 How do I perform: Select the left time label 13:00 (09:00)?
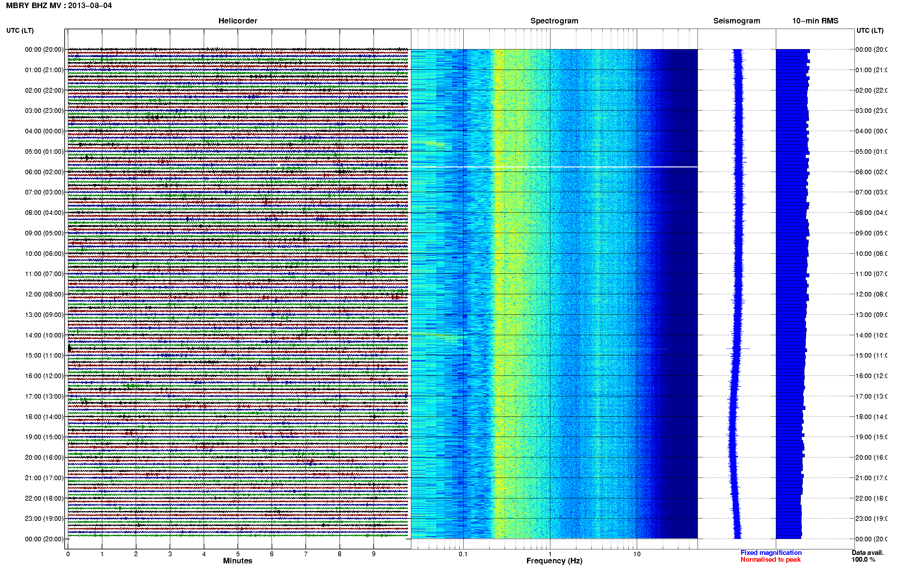(x=44, y=315)
